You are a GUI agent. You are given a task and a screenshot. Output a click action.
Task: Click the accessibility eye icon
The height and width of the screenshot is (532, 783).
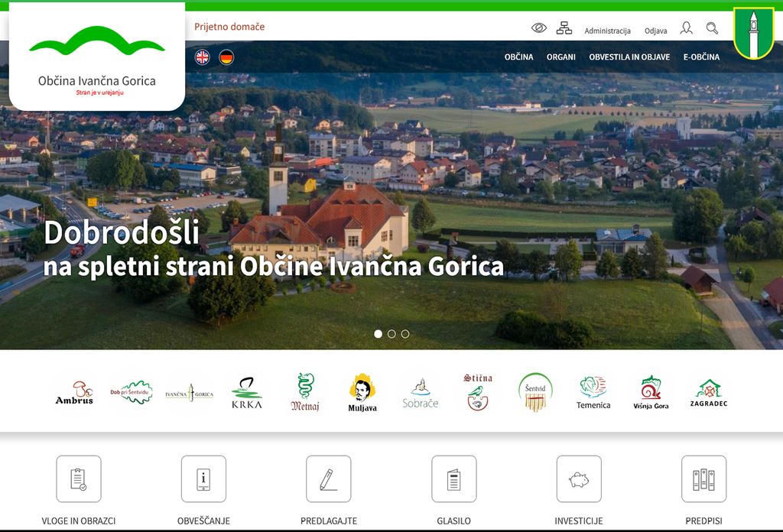click(x=539, y=28)
